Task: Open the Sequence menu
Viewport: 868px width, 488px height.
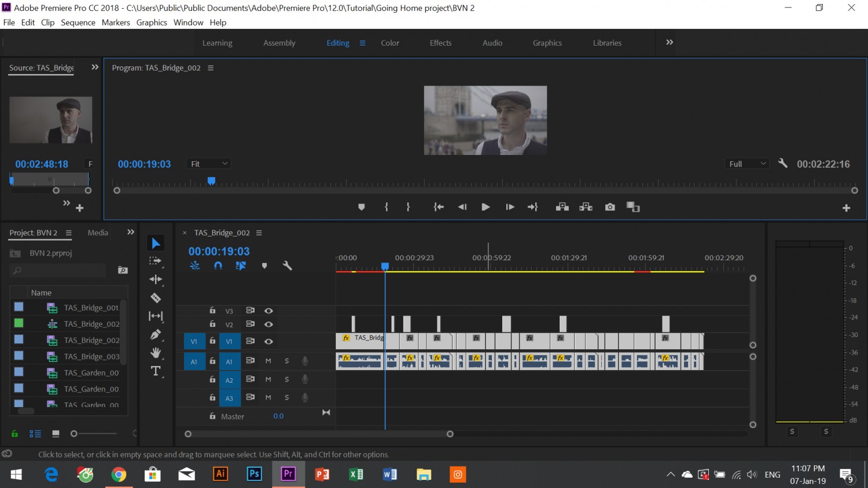Action: (x=78, y=23)
